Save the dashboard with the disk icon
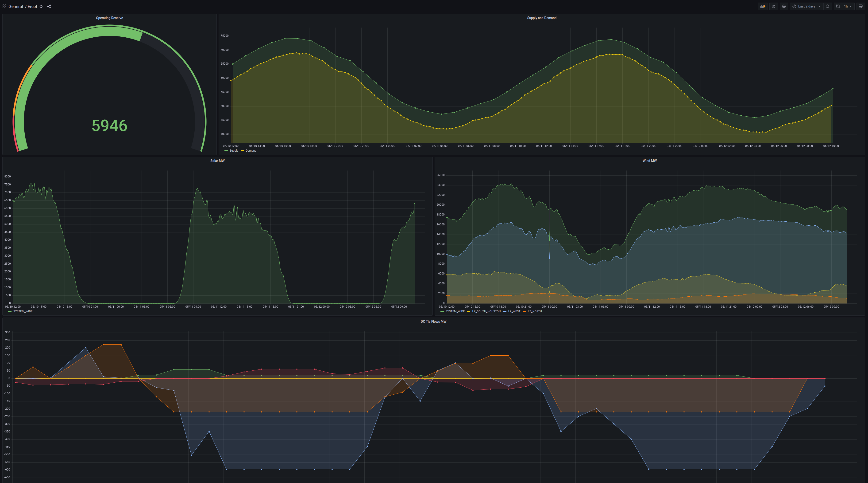 [x=774, y=6]
